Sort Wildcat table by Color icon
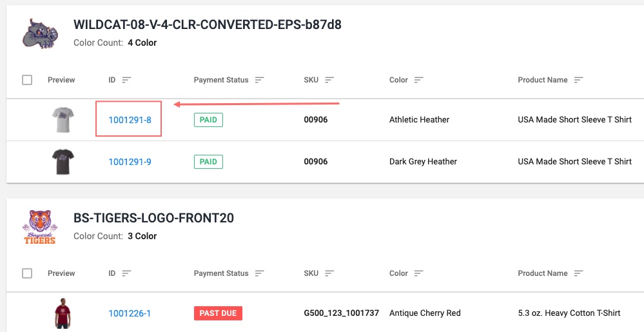The height and width of the screenshot is (332, 644). [419, 80]
